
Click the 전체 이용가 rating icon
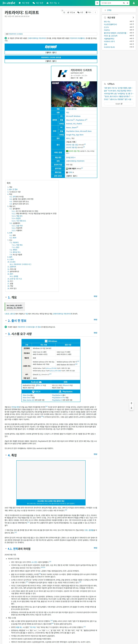coord(67,169)
